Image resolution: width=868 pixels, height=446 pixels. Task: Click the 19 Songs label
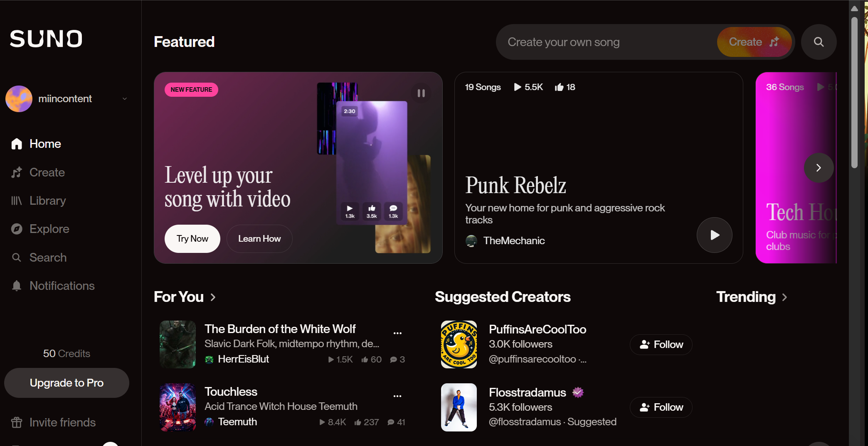pos(483,87)
